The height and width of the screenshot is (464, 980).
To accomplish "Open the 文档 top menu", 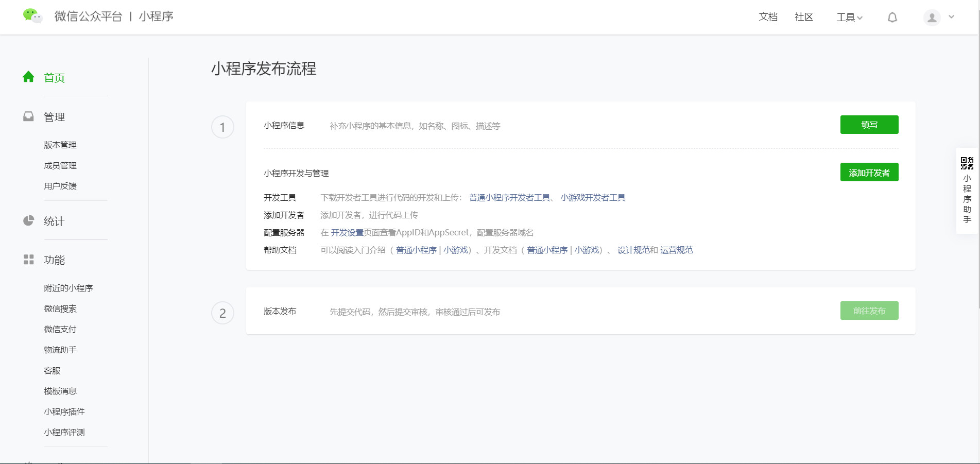I will click(768, 17).
